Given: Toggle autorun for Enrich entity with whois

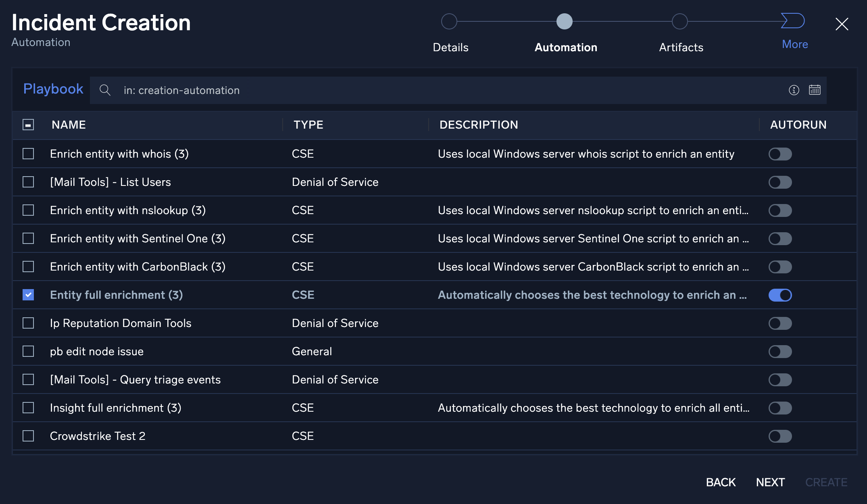Looking at the screenshot, I should pos(780,154).
